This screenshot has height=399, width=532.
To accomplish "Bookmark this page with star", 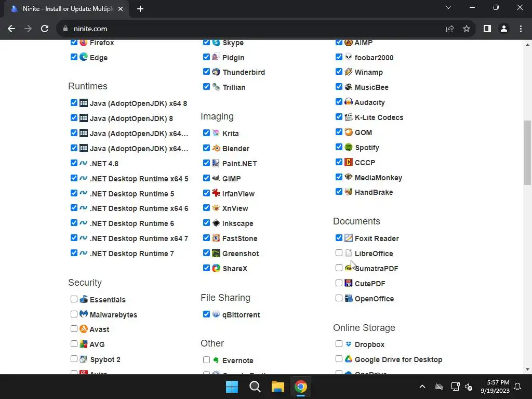I will pos(467,29).
